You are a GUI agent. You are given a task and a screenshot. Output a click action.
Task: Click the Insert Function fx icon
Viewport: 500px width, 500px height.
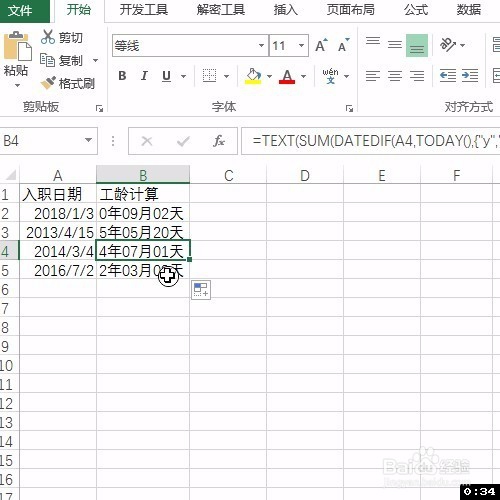[x=219, y=141]
